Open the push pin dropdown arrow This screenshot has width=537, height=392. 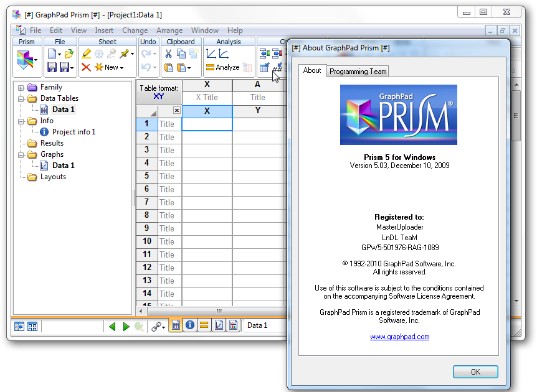point(132,54)
